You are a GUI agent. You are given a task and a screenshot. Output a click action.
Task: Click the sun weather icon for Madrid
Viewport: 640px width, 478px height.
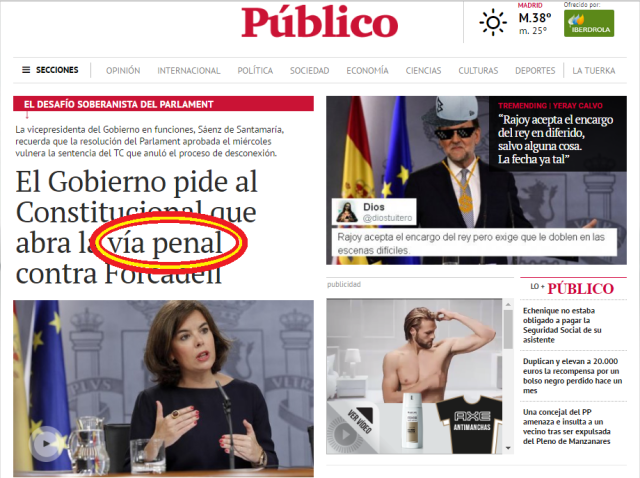pos(493,22)
